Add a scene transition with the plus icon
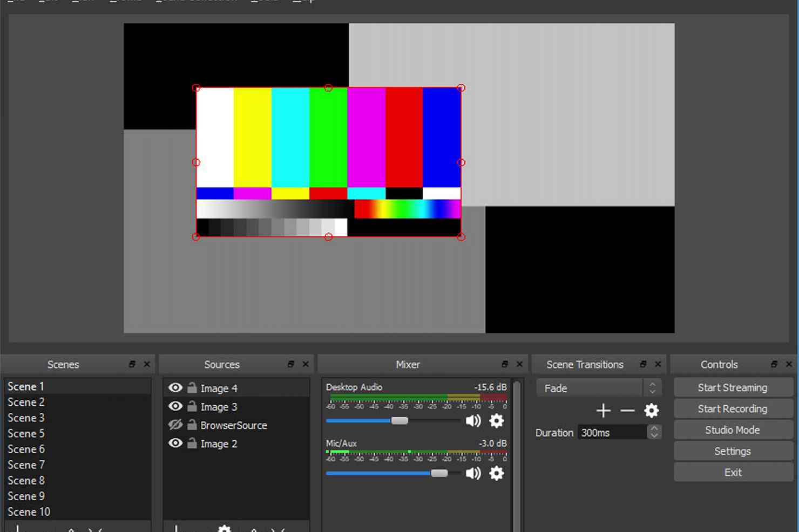This screenshot has height=532, width=799. click(603, 411)
